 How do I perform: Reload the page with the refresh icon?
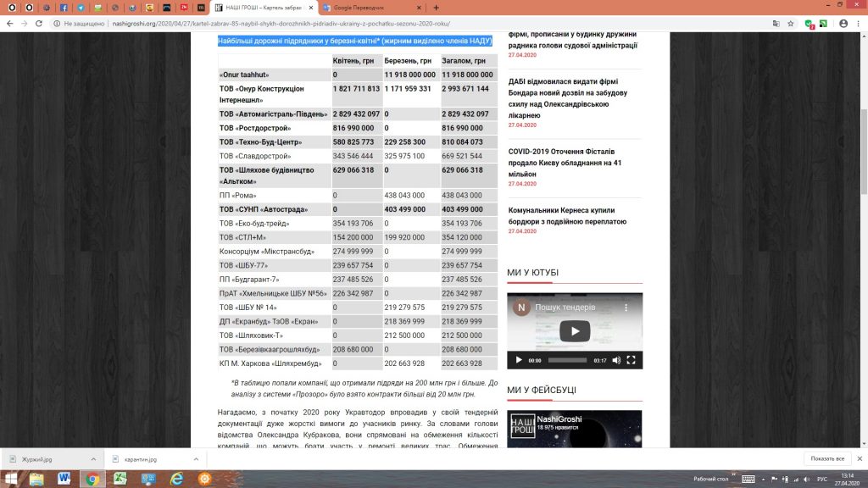pos(39,24)
